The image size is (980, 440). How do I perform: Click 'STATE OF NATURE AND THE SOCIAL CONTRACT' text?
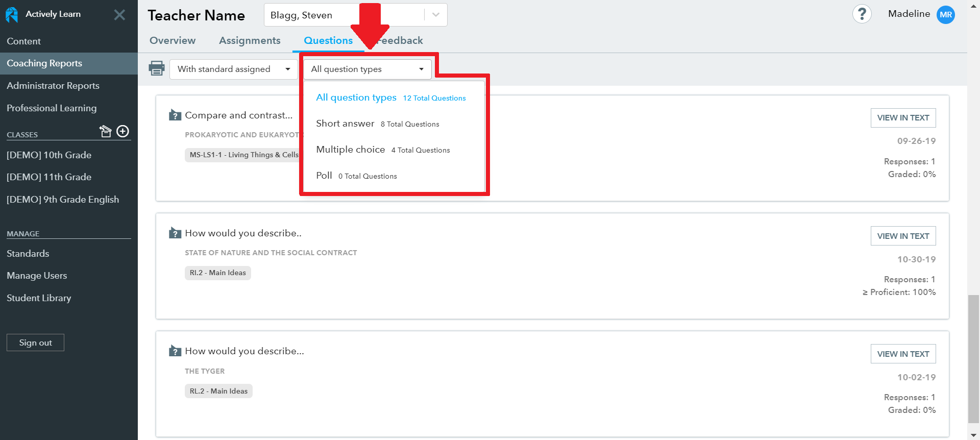pos(271,253)
